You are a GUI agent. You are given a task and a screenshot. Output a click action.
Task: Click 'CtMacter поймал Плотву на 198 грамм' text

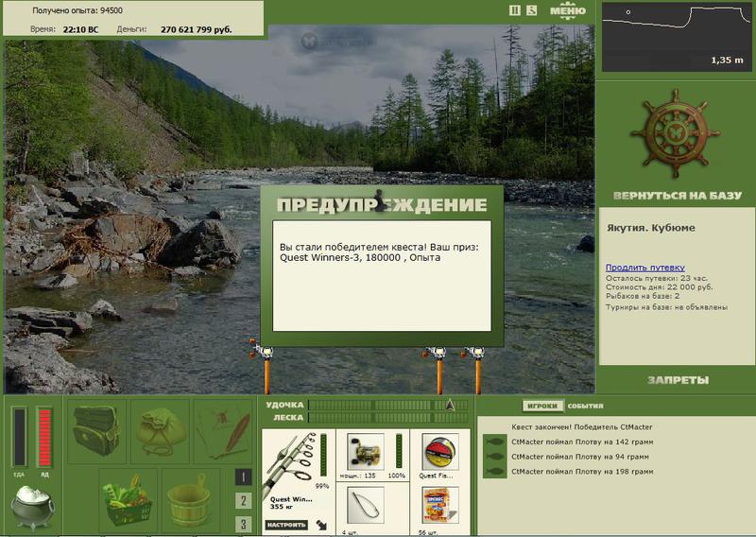pos(582,472)
